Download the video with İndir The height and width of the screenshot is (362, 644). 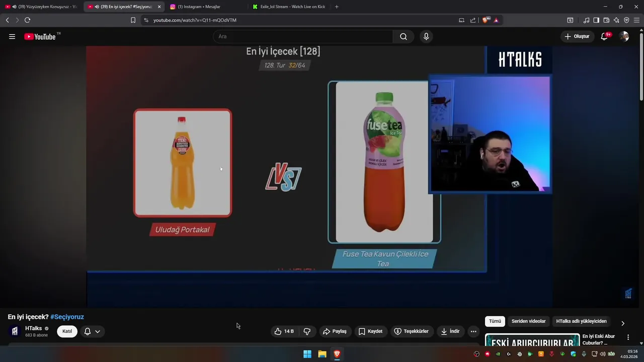point(450,331)
